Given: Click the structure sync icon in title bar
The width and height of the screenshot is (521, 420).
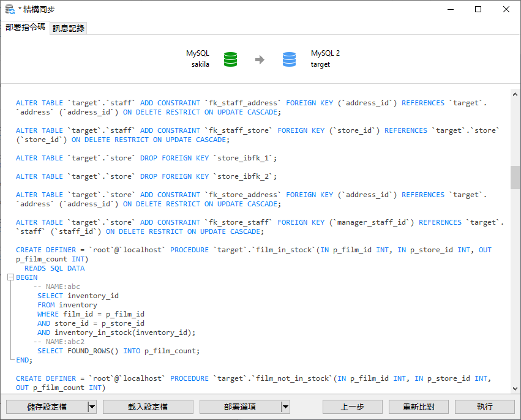Looking at the screenshot, I should (9, 9).
